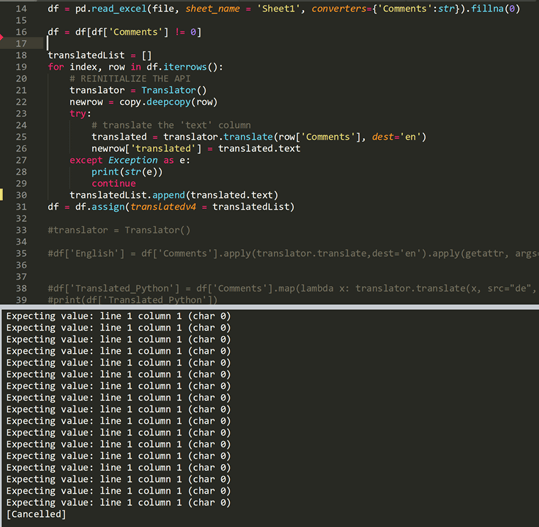
Task: Click the yellow modified marker by line 30
Action: click(x=1, y=195)
